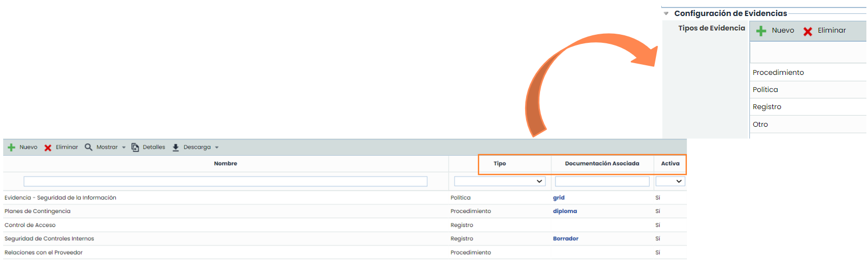The image size is (868, 260).
Task: Click the Nombre filter text field
Action: (x=225, y=181)
